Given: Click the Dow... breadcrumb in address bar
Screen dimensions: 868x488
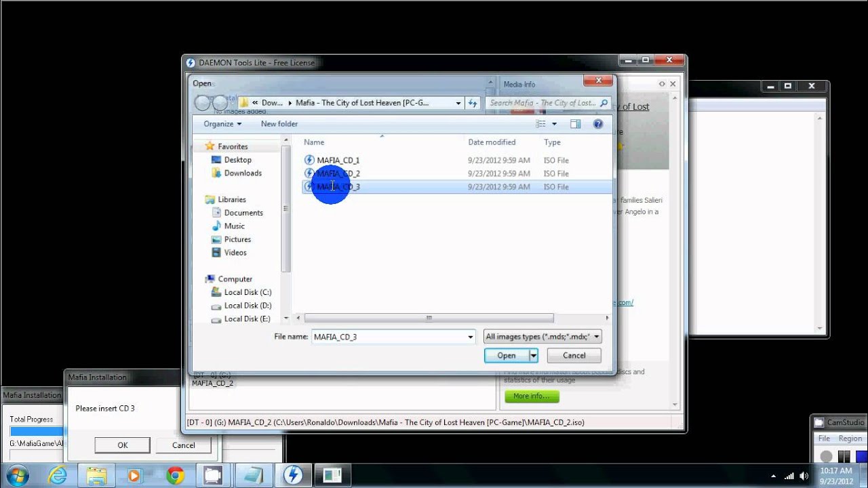Looking at the screenshot, I should tap(272, 103).
